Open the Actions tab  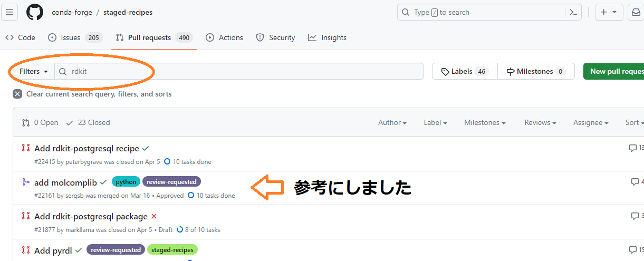tap(225, 37)
